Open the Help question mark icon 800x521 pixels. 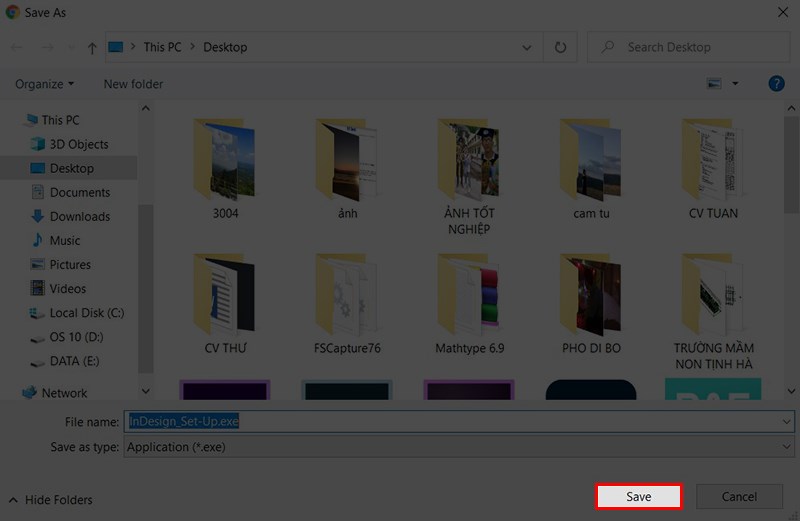point(776,84)
